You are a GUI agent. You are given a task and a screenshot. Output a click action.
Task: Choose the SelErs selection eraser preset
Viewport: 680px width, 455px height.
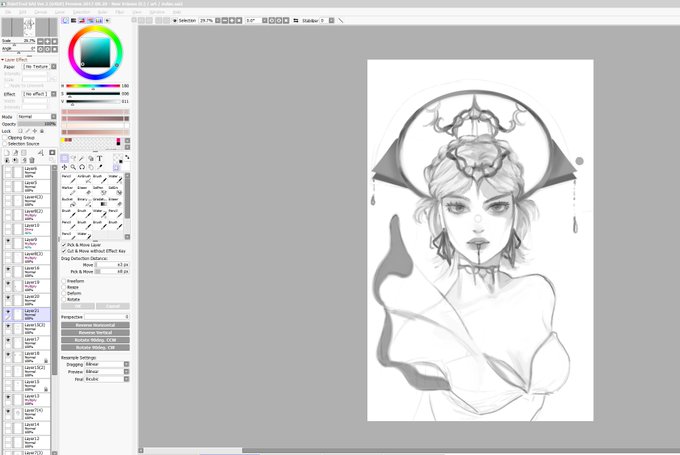coord(115,190)
